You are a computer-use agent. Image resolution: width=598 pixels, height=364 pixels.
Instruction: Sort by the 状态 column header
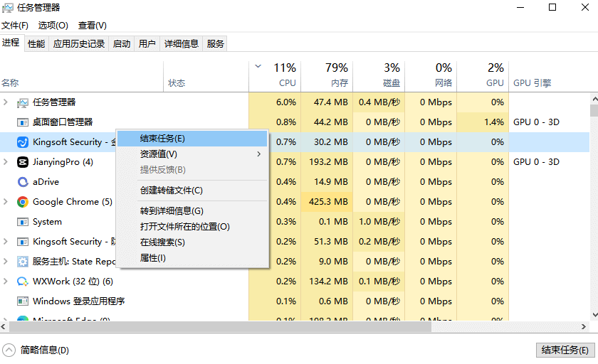pyautogui.click(x=206, y=77)
